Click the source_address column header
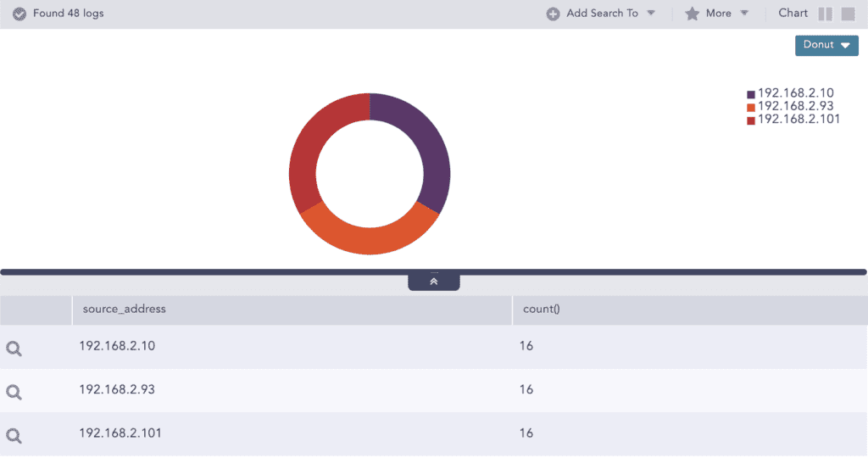 125,310
